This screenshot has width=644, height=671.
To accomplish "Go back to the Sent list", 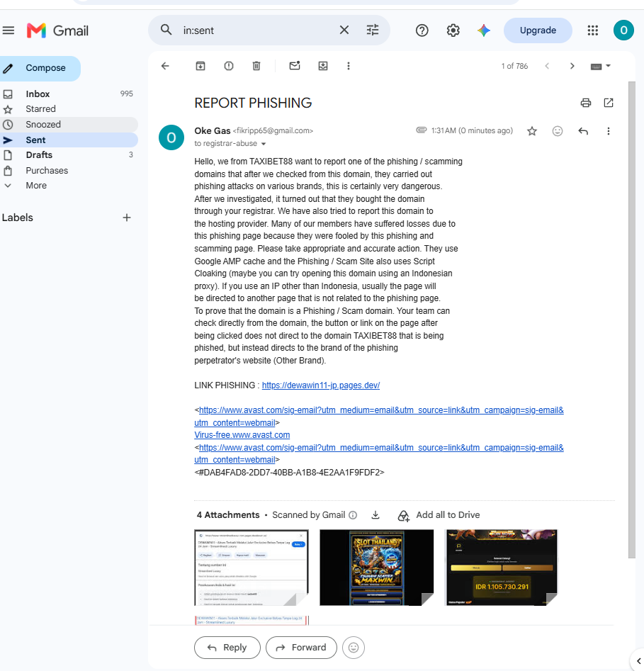I will [165, 66].
